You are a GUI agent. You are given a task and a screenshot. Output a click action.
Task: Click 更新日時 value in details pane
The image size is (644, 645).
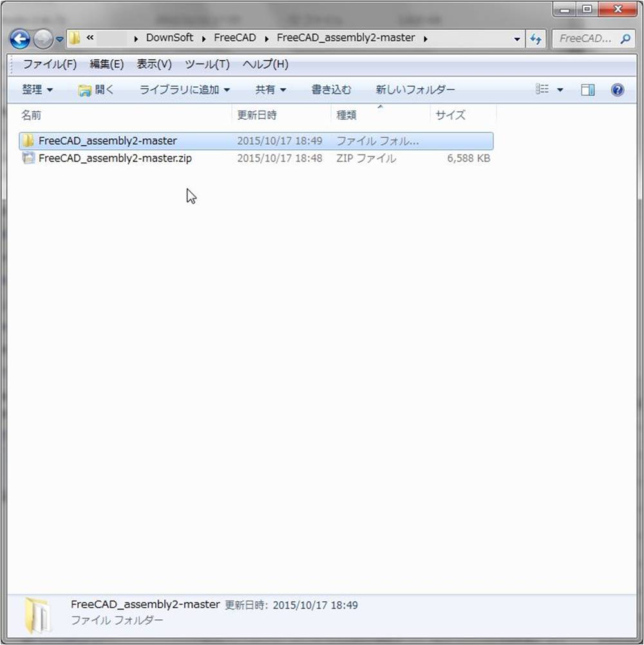(315, 605)
